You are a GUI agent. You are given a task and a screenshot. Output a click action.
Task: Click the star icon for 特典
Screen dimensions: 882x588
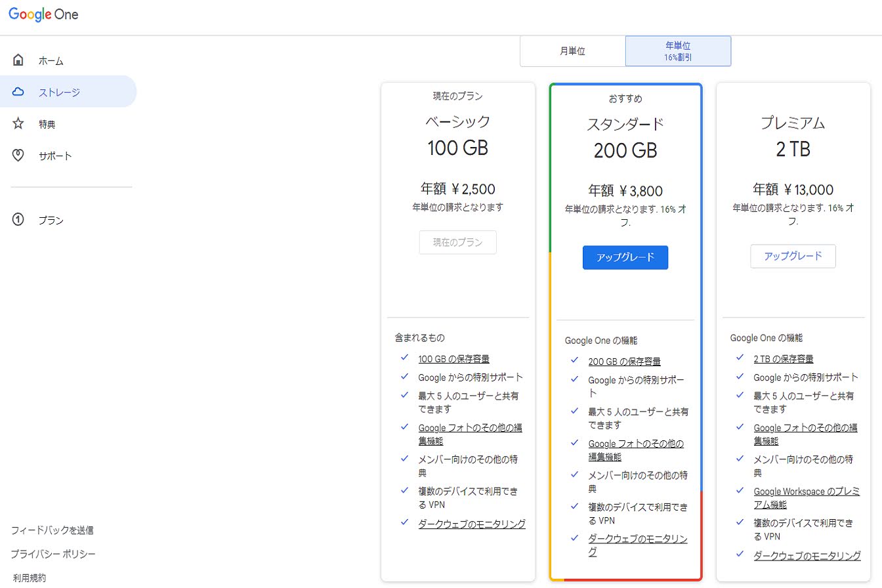(x=18, y=123)
